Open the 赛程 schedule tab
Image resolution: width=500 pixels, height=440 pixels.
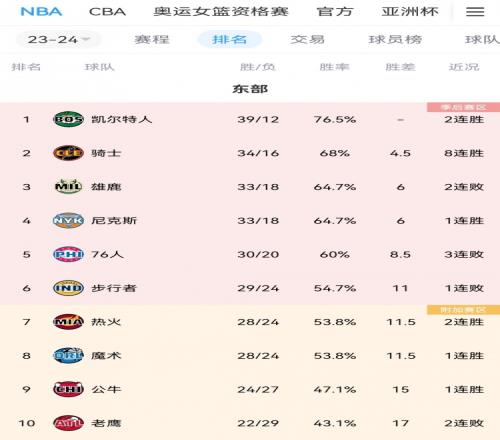152,40
